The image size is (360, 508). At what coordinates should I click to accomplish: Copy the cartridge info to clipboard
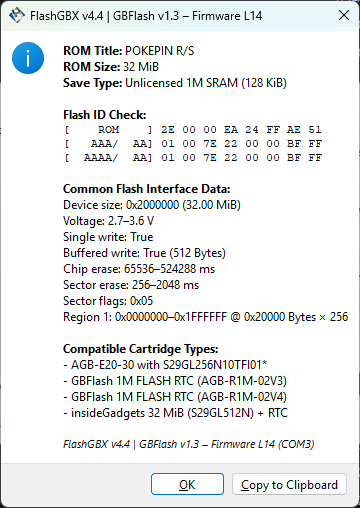coord(289,484)
